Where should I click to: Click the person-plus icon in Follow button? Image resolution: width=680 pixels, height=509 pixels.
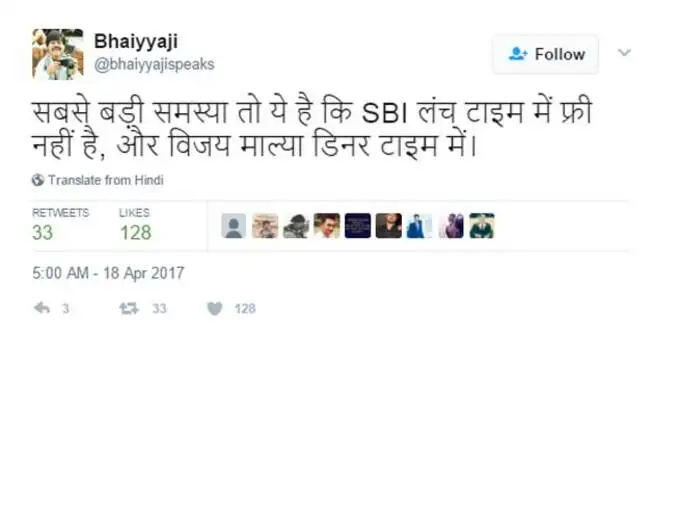[x=517, y=54]
